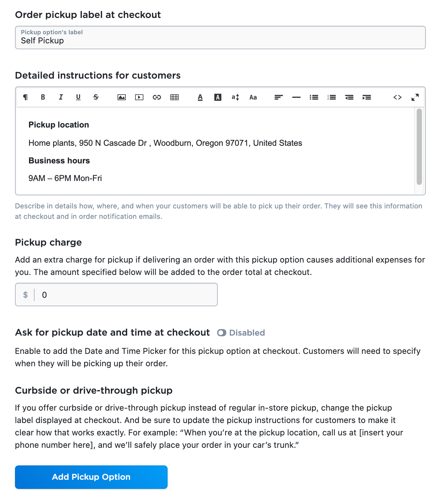
Task: Open the background color picker
Action: (218, 97)
